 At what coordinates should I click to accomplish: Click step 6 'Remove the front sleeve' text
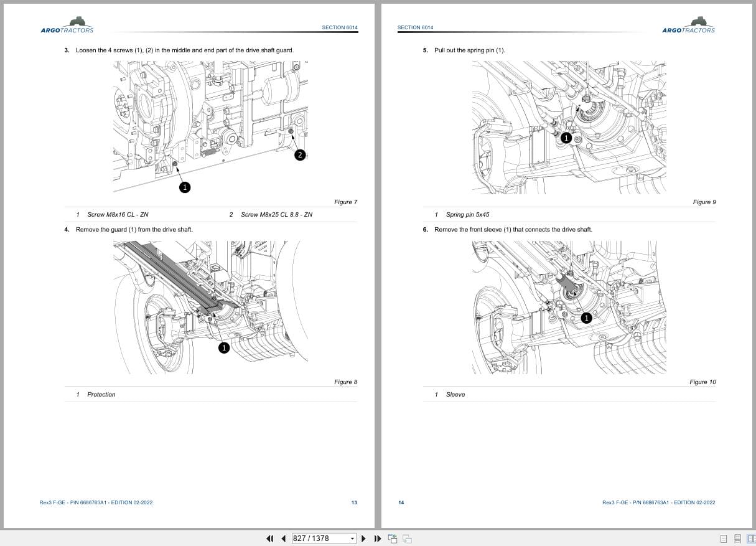tap(513, 230)
